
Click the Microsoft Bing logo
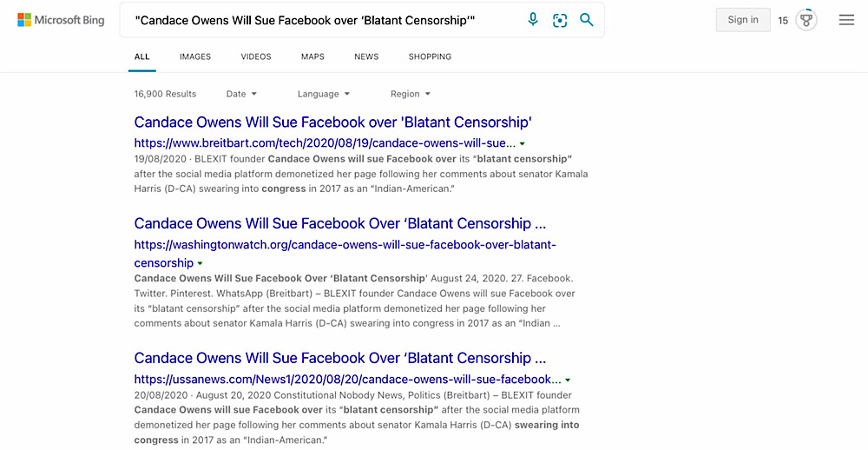[x=61, y=21]
